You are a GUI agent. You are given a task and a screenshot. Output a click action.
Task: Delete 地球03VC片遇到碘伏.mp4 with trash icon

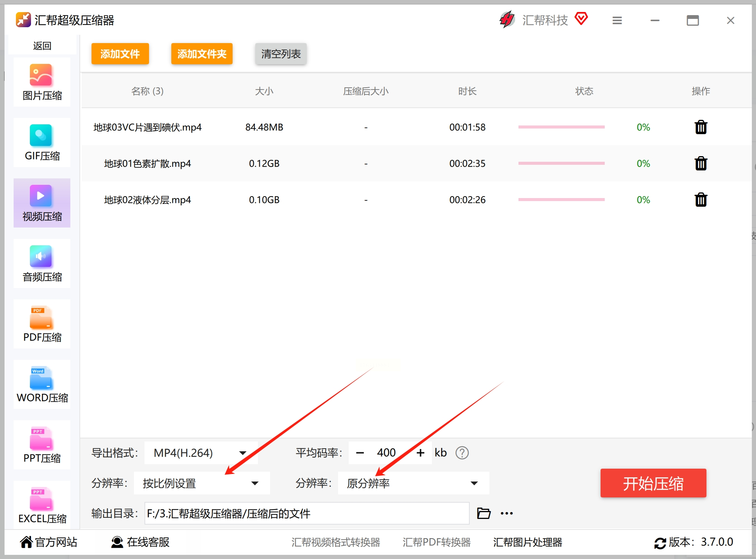pyautogui.click(x=700, y=127)
